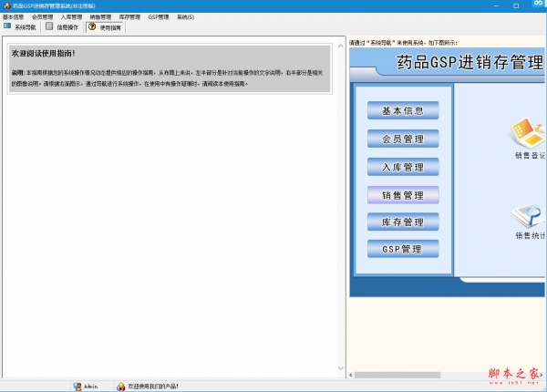Click the application icon in title bar
Viewport: 547px width, 392px height.
click(6, 5)
